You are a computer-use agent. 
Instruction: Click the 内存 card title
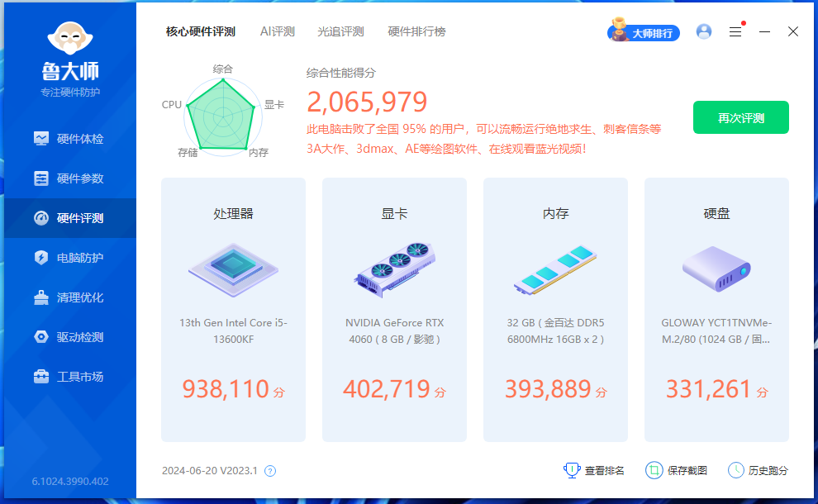tap(555, 213)
